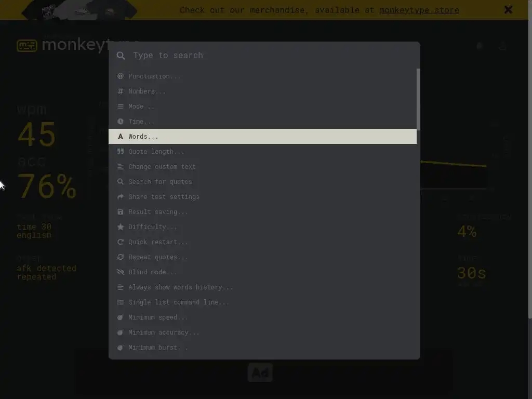
Task: Click the Difficulty star icon
Action: pyautogui.click(x=121, y=227)
